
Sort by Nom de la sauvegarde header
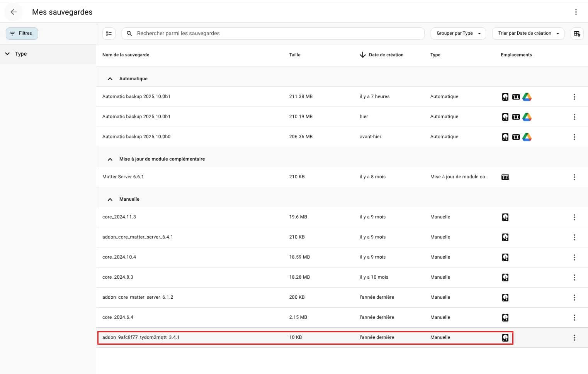click(126, 55)
